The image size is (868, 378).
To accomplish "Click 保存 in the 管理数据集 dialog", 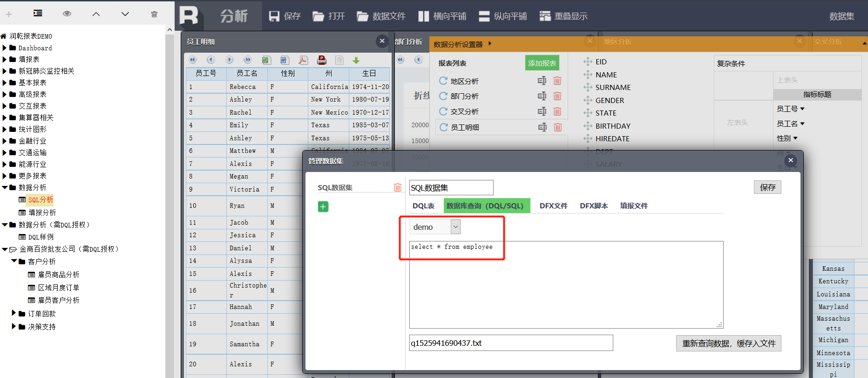I will tap(767, 187).
